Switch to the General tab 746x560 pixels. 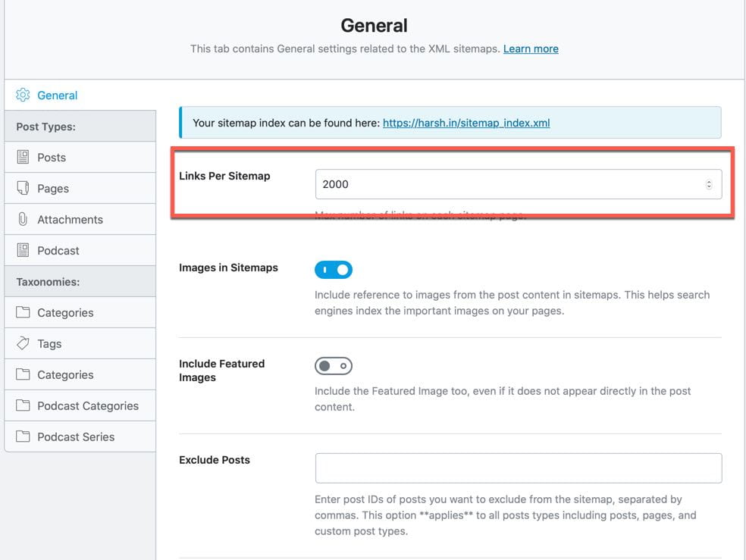click(57, 95)
